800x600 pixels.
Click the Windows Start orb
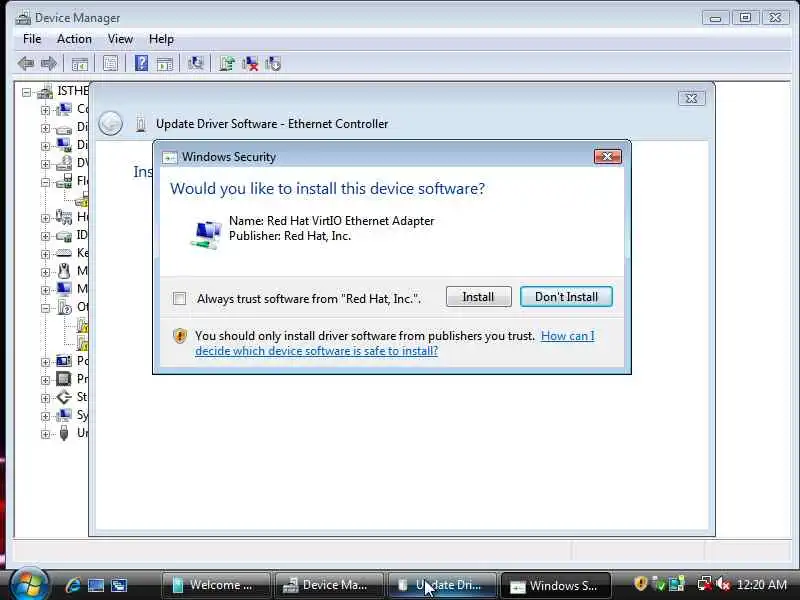click(x=29, y=584)
